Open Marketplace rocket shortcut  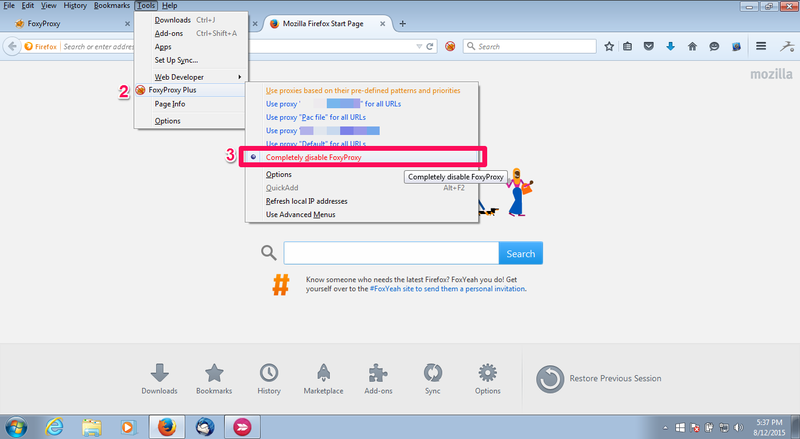click(x=323, y=379)
